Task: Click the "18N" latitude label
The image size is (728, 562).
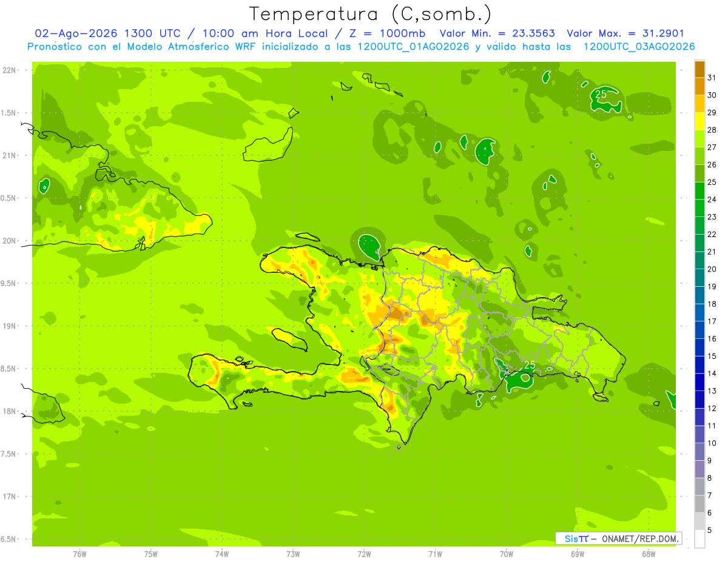Action: [x=10, y=412]
